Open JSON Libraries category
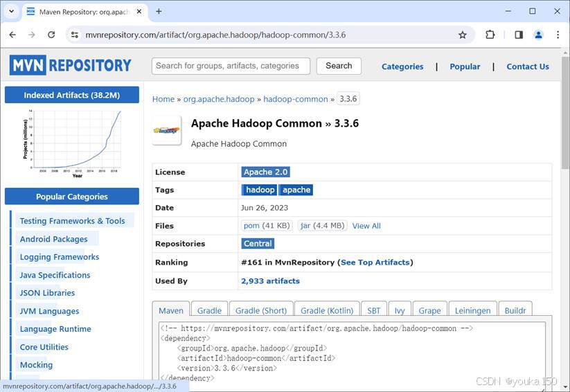This screenshot has width=570, height=392. pyautogui.click(x=47, y=293)
